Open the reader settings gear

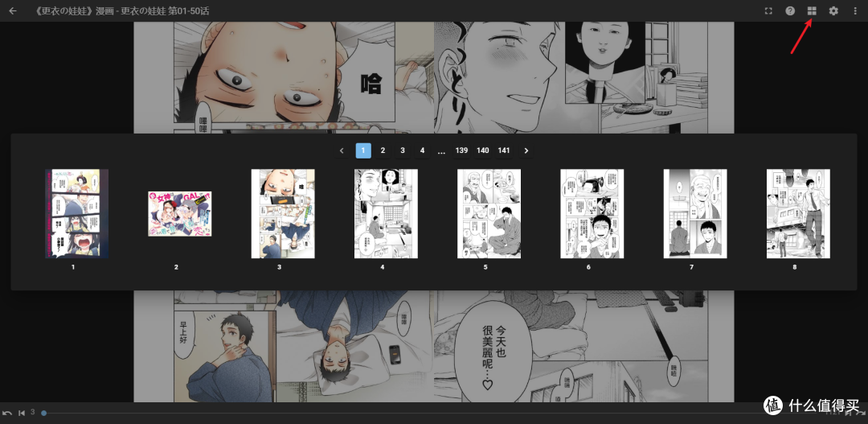tap(833, 10)
